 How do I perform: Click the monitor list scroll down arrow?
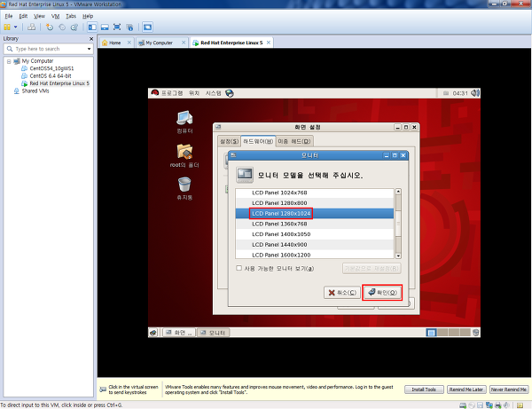point(398,256)
